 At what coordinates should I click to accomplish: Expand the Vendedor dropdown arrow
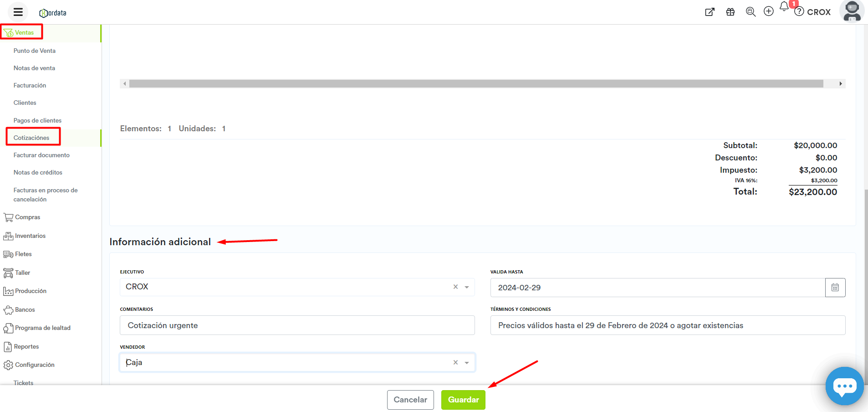point(467,363)
